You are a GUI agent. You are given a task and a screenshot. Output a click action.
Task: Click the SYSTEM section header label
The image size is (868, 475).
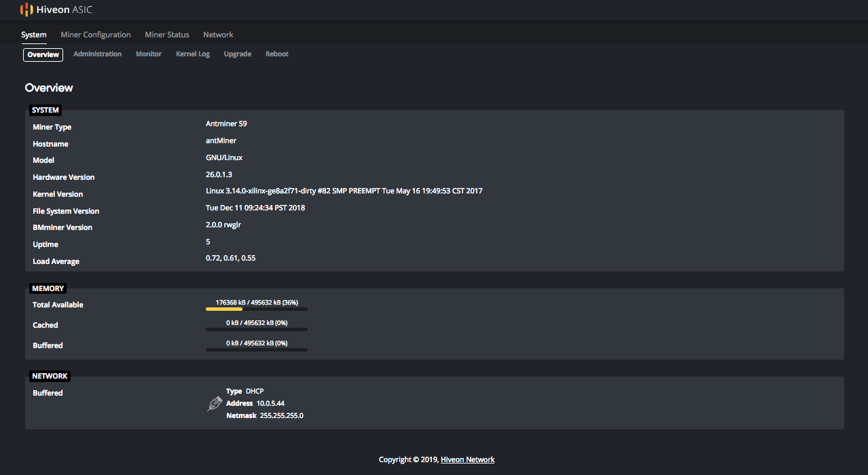point(46,110)
